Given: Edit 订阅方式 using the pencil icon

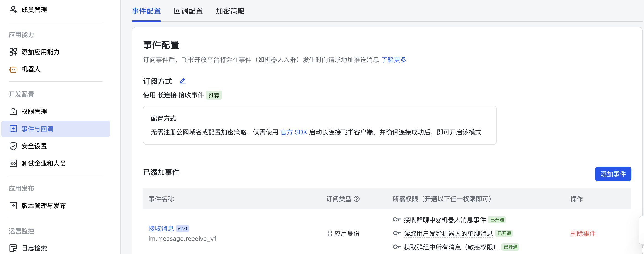Looking at the screenshot, I should 183,81.
